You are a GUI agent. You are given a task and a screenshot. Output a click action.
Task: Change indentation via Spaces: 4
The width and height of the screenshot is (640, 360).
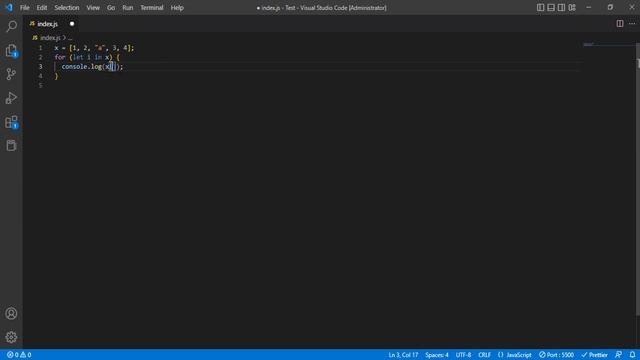point(436,355)
